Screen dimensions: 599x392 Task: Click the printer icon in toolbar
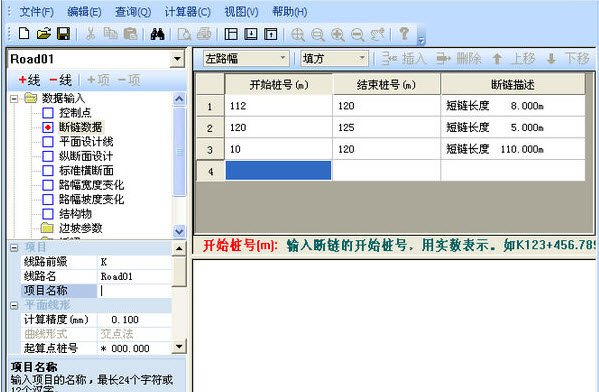[x=204, y=34]
